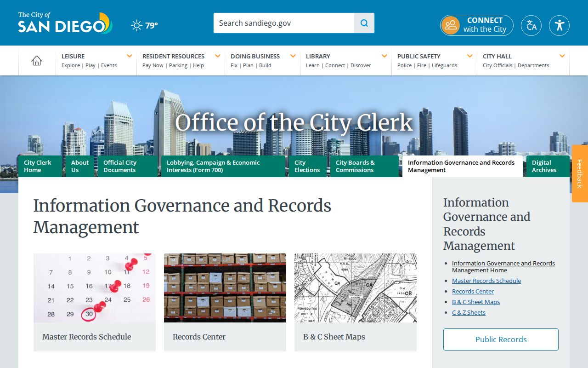Open the LEISURE navigation menu
The height and width of the screenshot is (368, 588).
pyautogui.click(x=73, y=56)
